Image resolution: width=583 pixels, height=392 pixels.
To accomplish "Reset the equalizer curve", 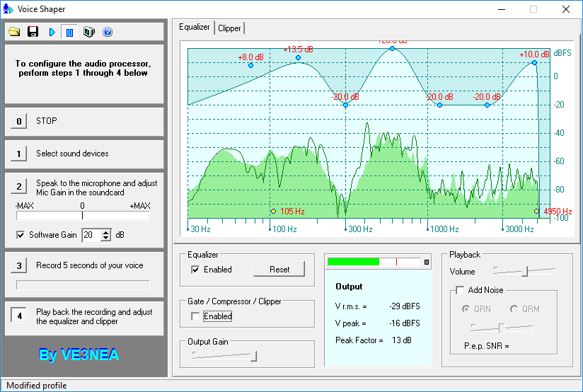I will pyautogui.click(x=279, y=270).
